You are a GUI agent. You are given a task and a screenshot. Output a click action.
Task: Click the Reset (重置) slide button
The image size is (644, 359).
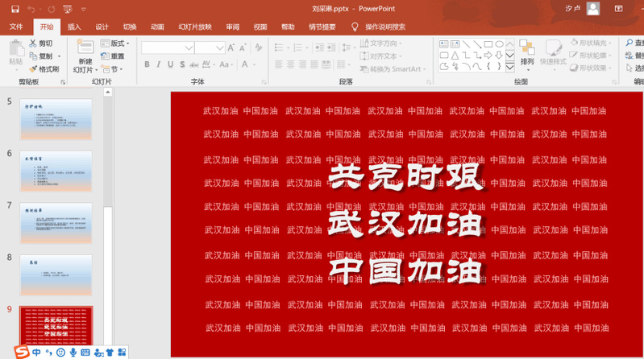point(113,56)
